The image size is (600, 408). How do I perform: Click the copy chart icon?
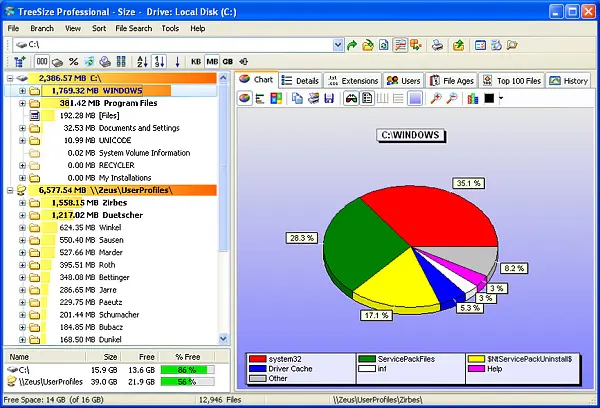(x=297, y=98)
